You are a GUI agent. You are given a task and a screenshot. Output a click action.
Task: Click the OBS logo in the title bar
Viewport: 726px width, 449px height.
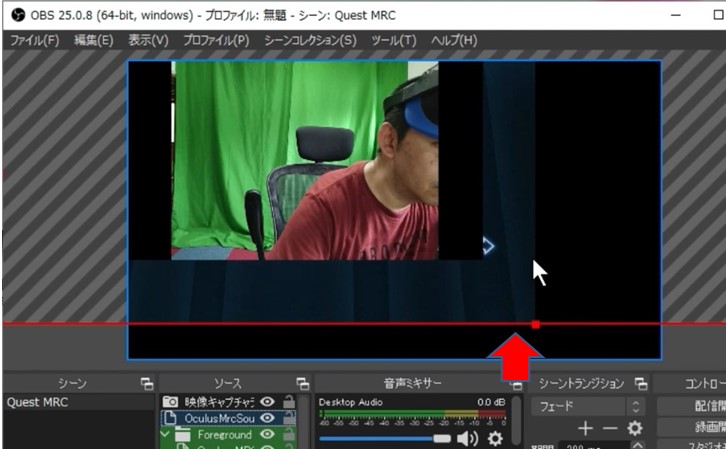(18, 15)
